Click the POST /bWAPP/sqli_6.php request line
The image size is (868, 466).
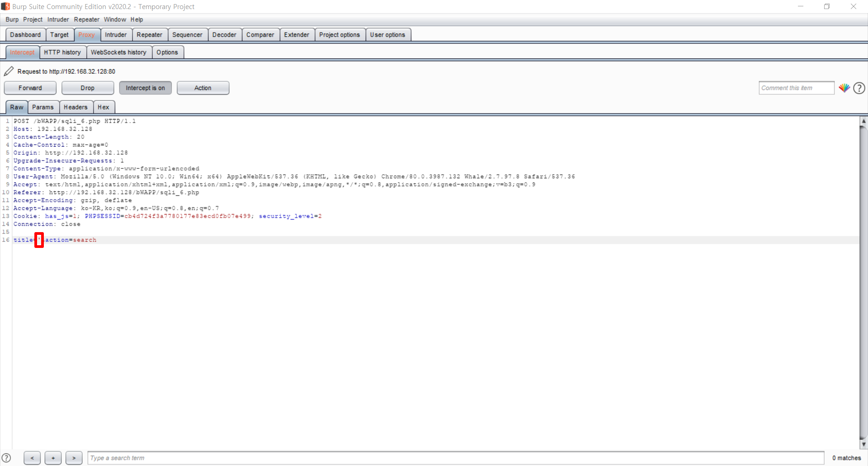point(75,121)
